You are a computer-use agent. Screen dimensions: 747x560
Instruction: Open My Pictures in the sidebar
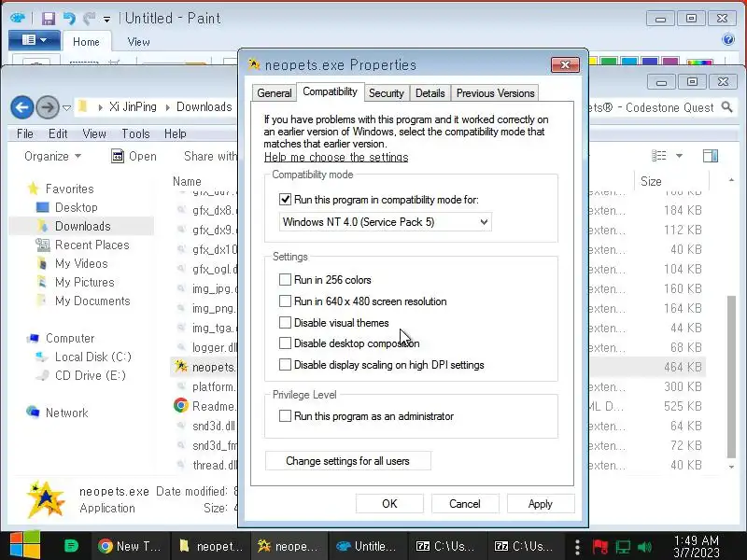[85, 283]
